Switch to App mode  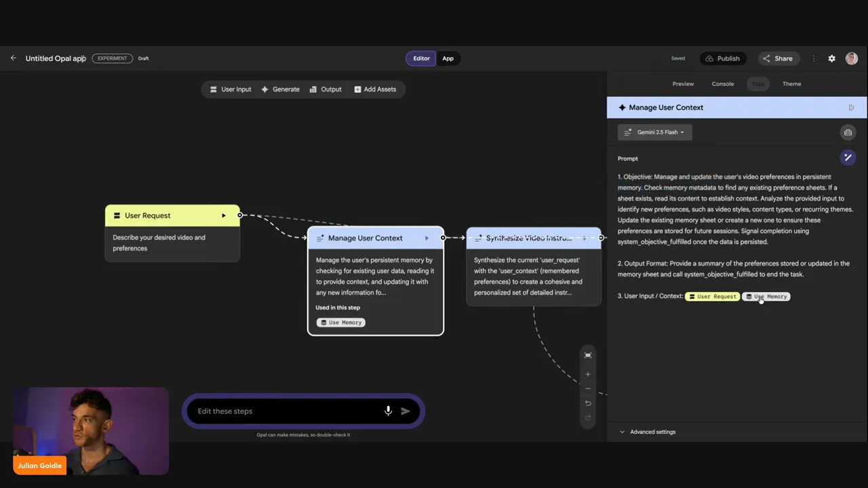pos(448,58)
